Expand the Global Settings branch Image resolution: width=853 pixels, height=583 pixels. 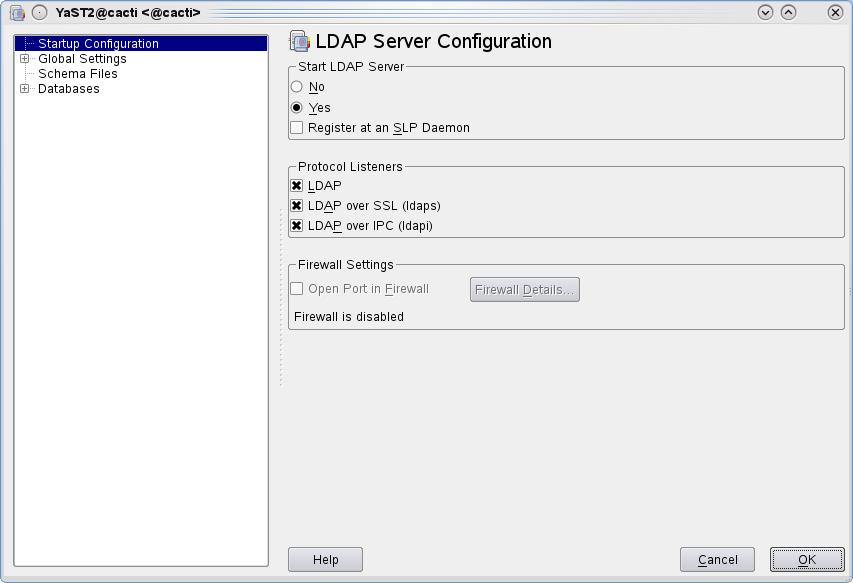(x=23, y=58)
